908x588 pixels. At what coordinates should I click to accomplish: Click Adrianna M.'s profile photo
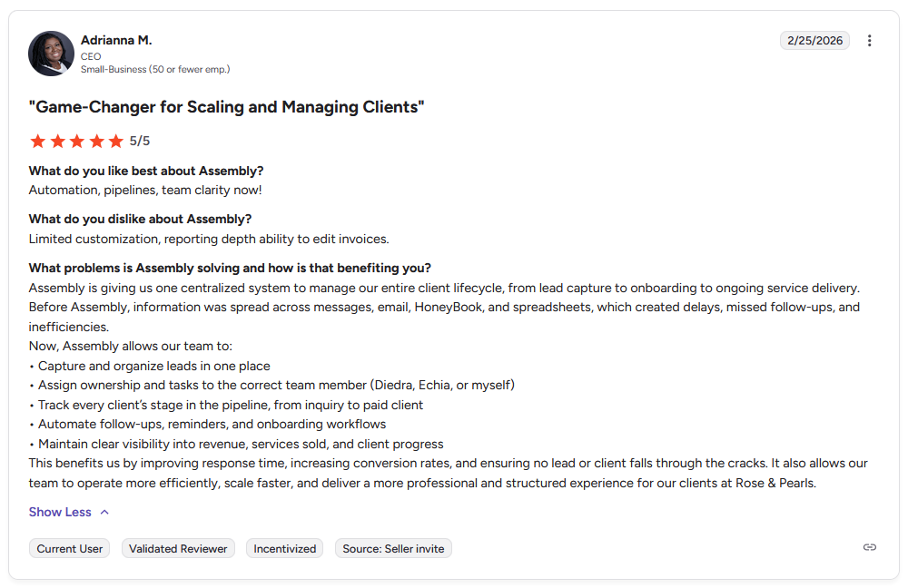pos(51,54)
